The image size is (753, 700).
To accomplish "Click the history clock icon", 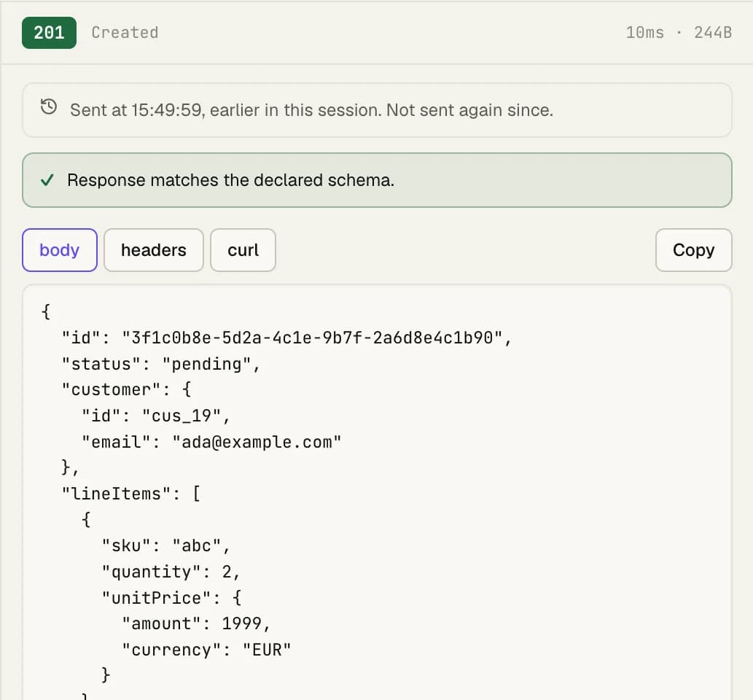I will pos(49,106).
